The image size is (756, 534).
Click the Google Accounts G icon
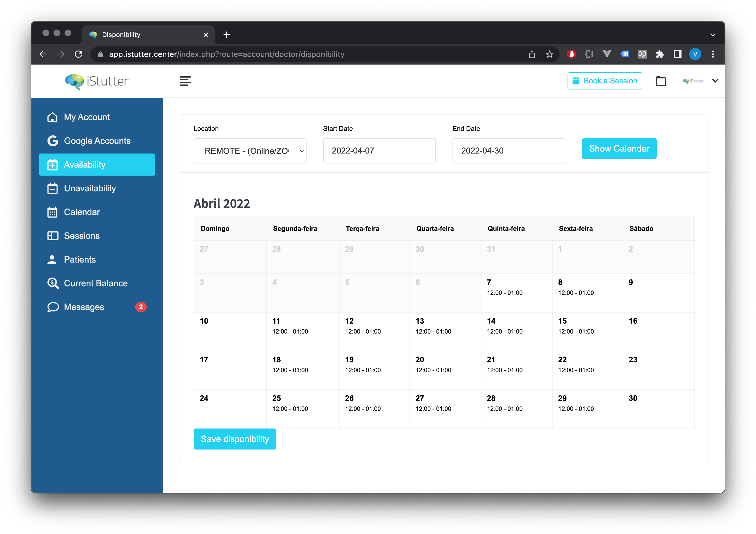(52, 141)
